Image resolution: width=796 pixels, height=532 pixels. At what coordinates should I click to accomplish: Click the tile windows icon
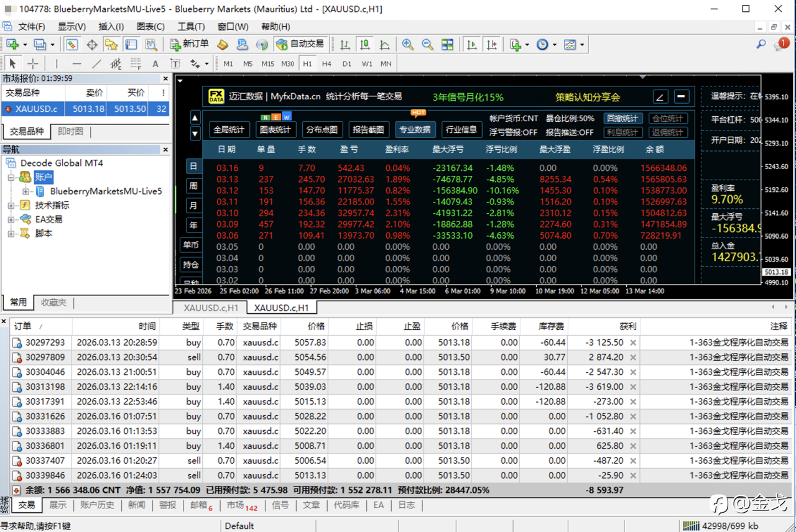click(x=447, y=44)
